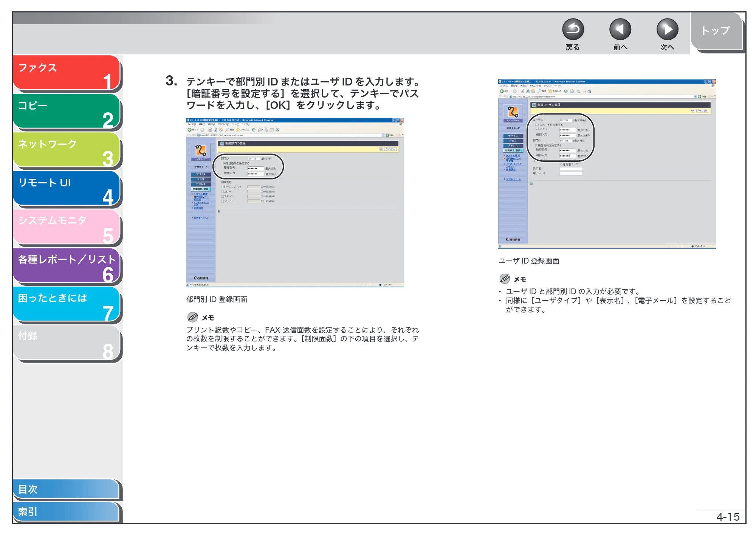This screenshot has height=535, width=756.
Task: Click page number 4-15
Action: (x=728, y=517)
